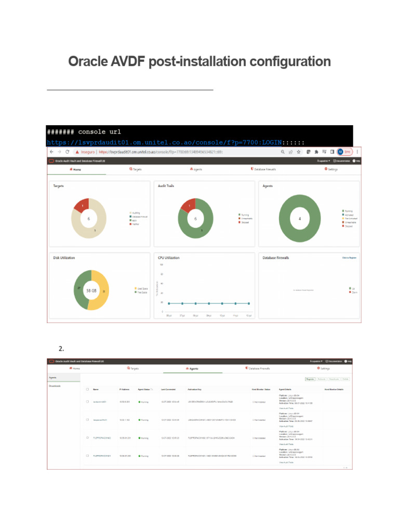The image size is (399, 532).
Task: Open Help in the dashboard header
Action: [x=356, y=161]
